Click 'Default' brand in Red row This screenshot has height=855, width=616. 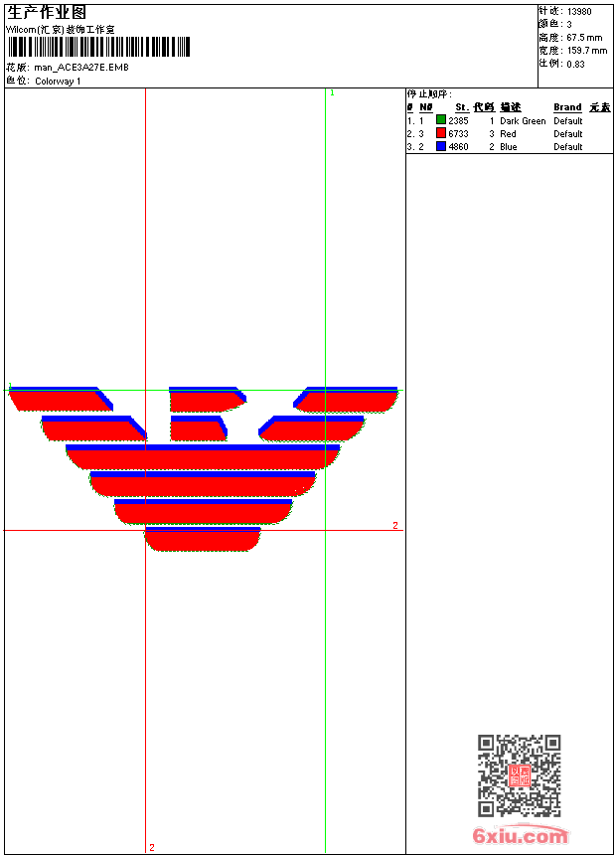[568, 133]
